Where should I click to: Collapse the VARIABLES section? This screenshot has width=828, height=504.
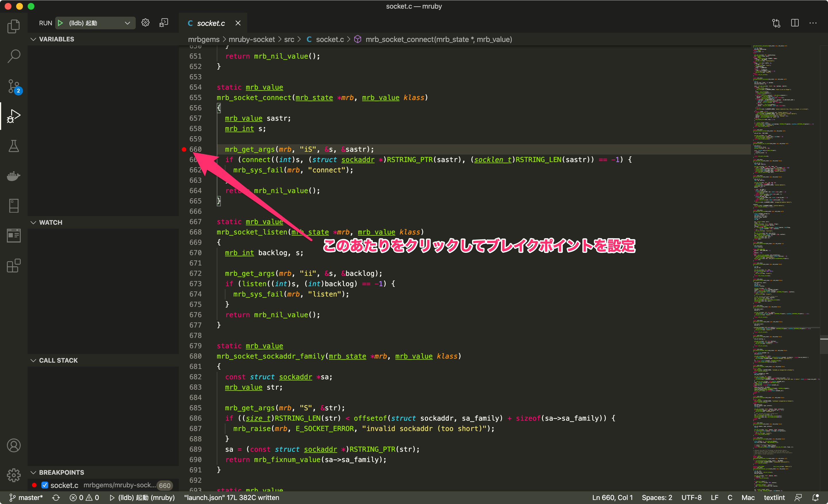56,39
